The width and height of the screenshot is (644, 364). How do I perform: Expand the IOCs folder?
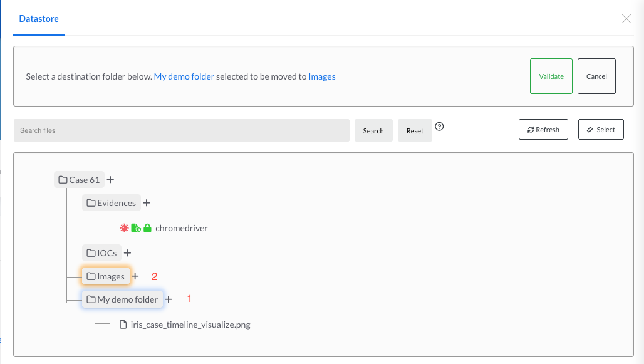[101, 253]
